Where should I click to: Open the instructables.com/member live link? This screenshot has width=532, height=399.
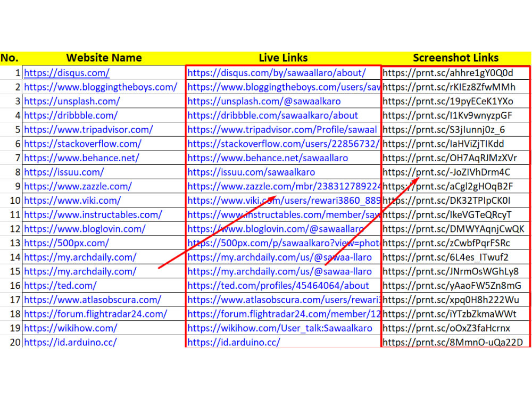tap(284, 215)
